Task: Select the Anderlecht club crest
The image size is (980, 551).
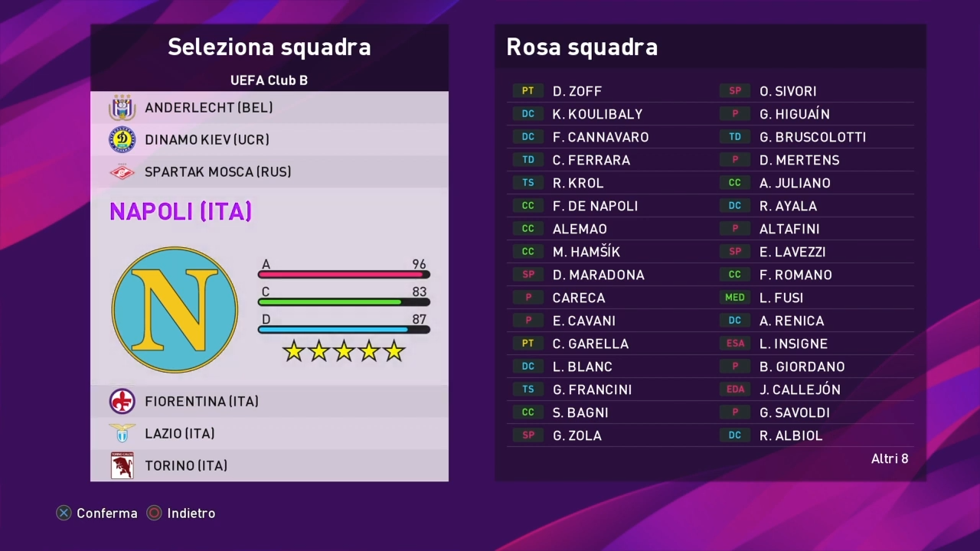Action: coord(122,107)
